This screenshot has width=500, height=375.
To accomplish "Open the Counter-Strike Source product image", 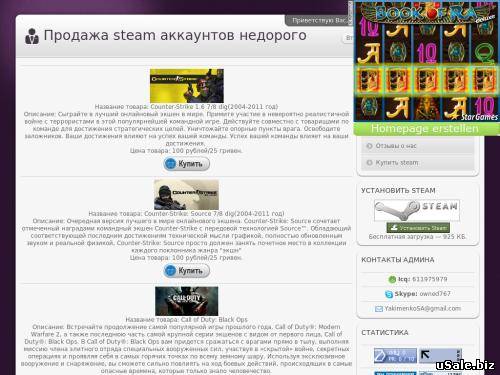I will pyautogui.click(x=186, y=195).
